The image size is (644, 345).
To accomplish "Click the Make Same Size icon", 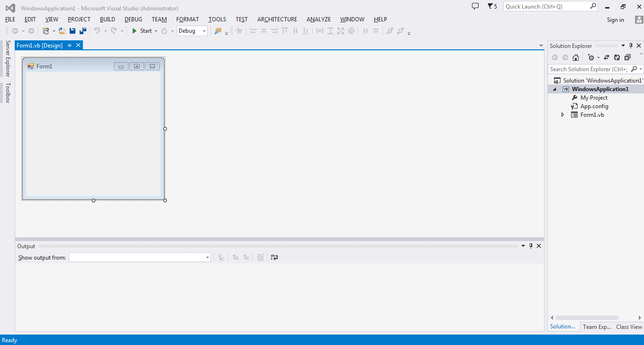I will pos(341,31).
